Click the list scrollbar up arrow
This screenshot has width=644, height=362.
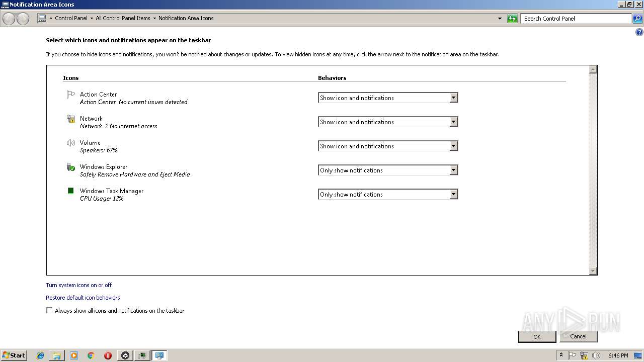[x=593, y=69]
